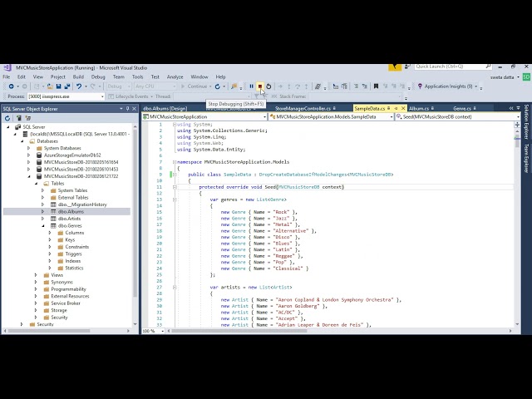This screenshot has width=532, height=399.
Task: Toggle auto-hide pin on SQL Server Object Explorer
Action: click(126, 108)
